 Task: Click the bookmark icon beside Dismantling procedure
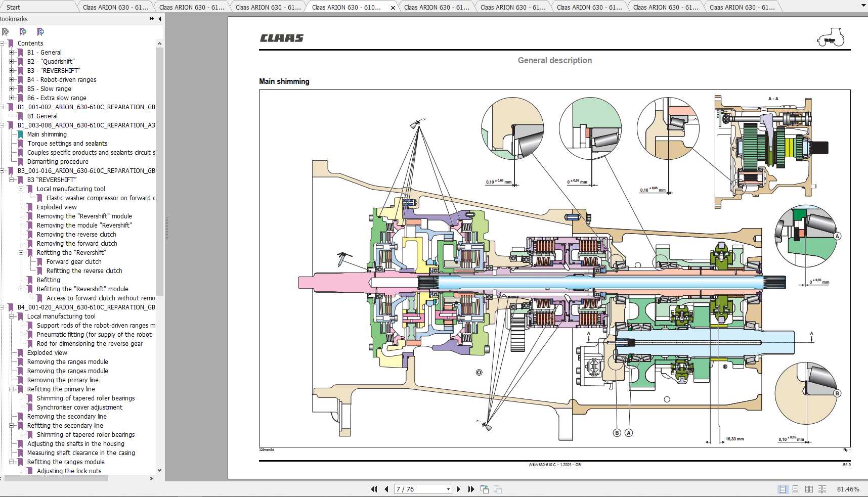(20, 162)
